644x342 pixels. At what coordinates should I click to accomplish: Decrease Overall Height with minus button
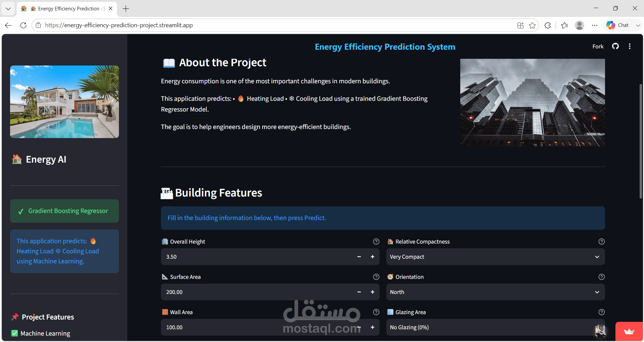[x=359, y=257]
